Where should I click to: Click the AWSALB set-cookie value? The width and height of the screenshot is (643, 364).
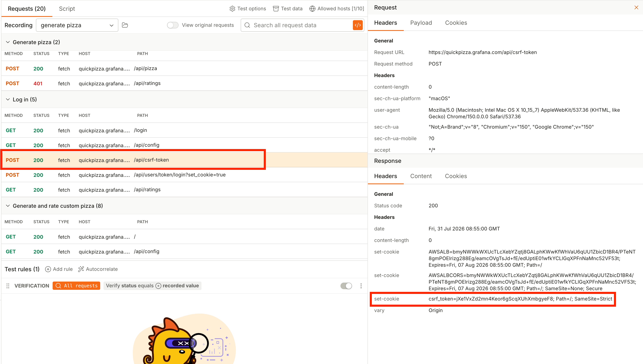point(532,258)
